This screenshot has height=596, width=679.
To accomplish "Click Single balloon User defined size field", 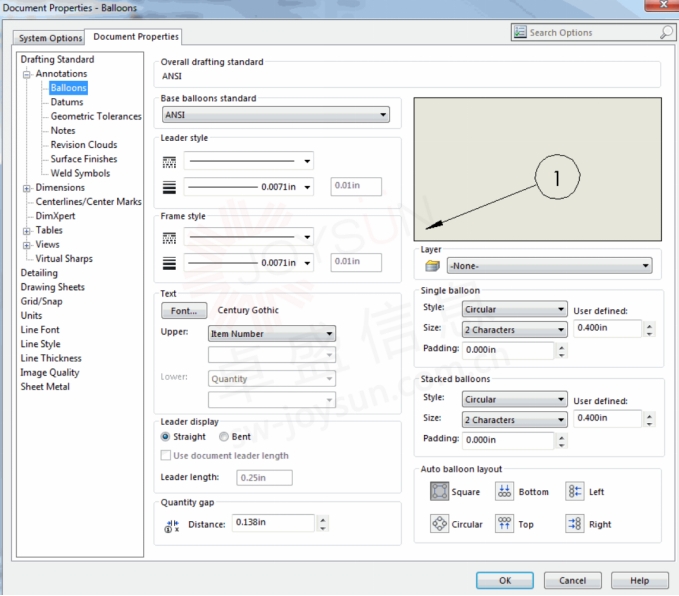I will click(x=607, y=328).
